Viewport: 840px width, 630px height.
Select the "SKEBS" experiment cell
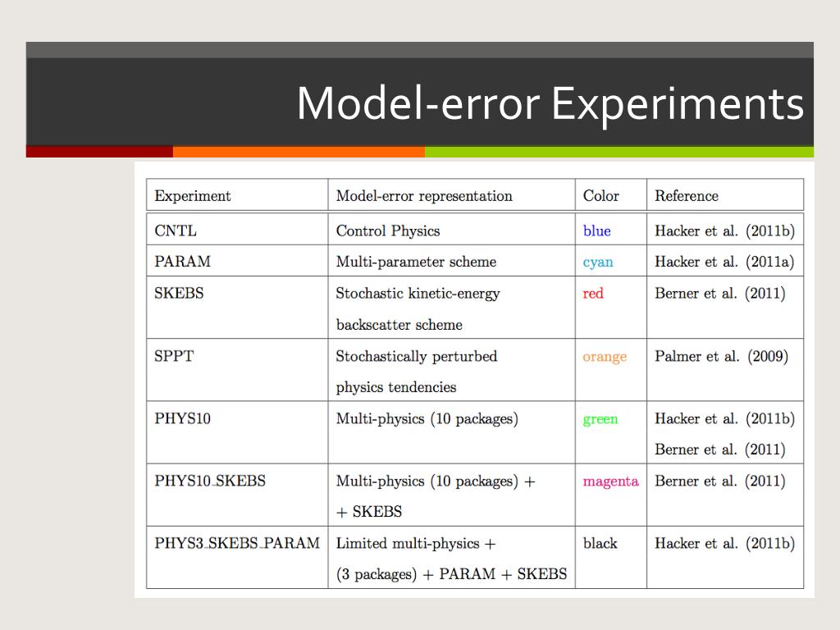(179, 293)
